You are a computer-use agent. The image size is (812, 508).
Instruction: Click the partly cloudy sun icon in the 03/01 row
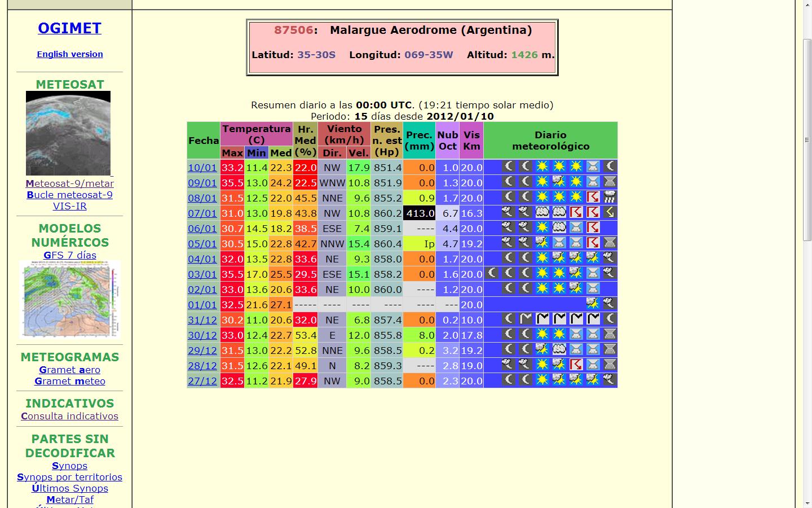click(576, 273)
